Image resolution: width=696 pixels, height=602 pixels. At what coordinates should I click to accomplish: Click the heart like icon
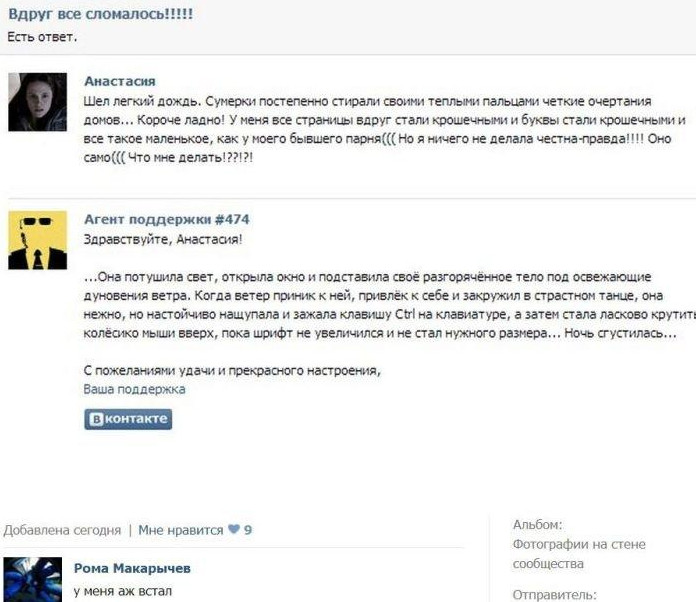click(234, 529)
